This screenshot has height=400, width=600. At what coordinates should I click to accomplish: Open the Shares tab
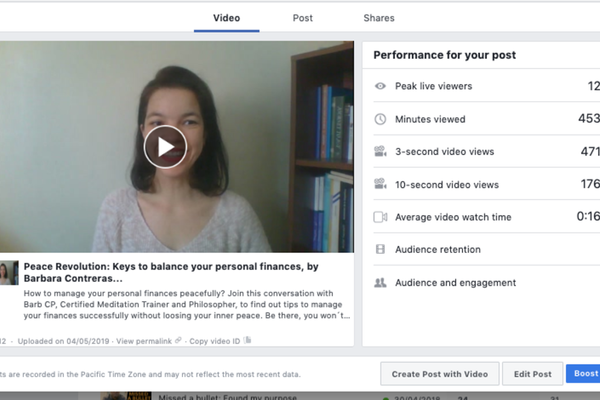tap(379, 18)
